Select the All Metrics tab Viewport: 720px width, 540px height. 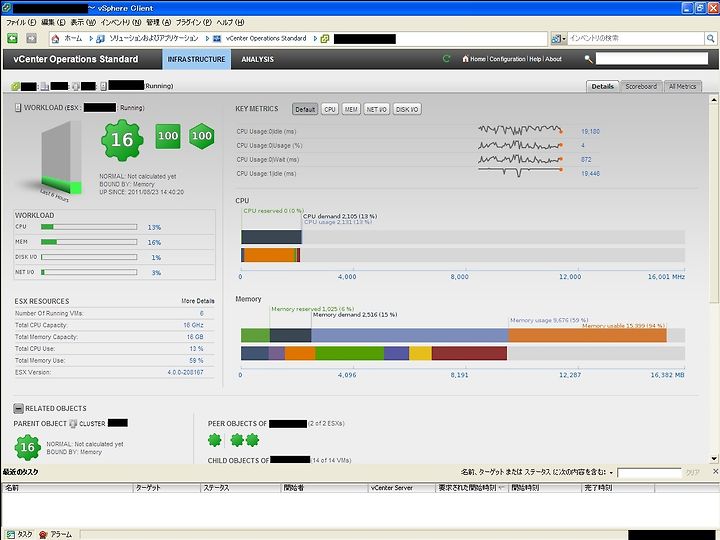click(x=682, y=86)
